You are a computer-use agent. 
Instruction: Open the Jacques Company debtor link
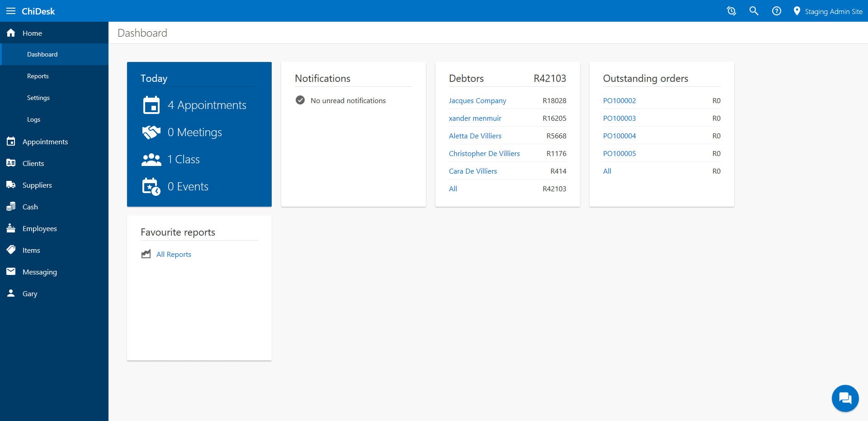tap(477, 100)
